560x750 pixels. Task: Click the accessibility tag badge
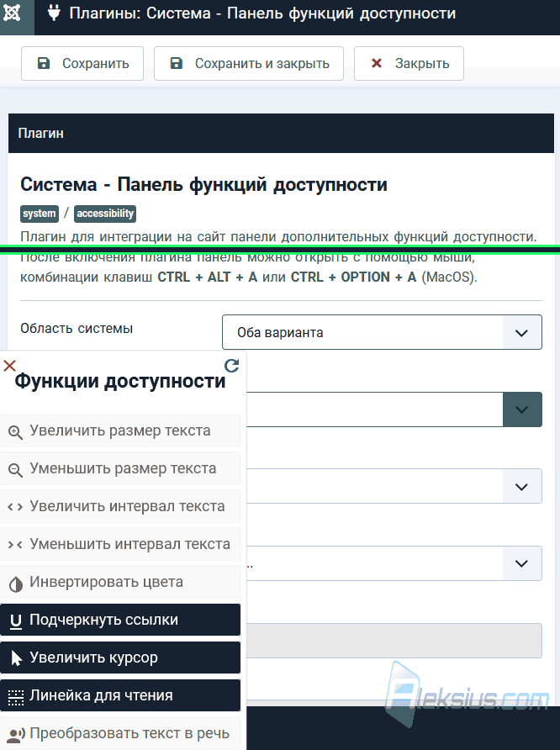pyautogui.click(x=105, y=214)
